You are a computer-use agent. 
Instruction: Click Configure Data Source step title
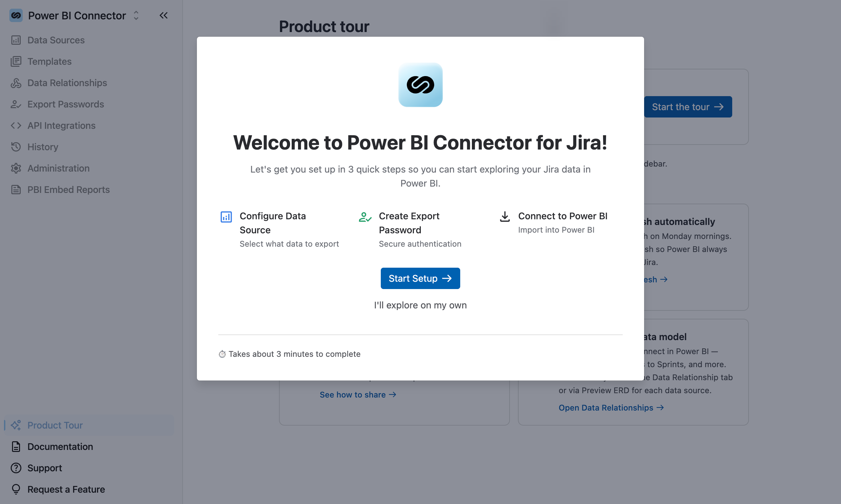[273, 223]
